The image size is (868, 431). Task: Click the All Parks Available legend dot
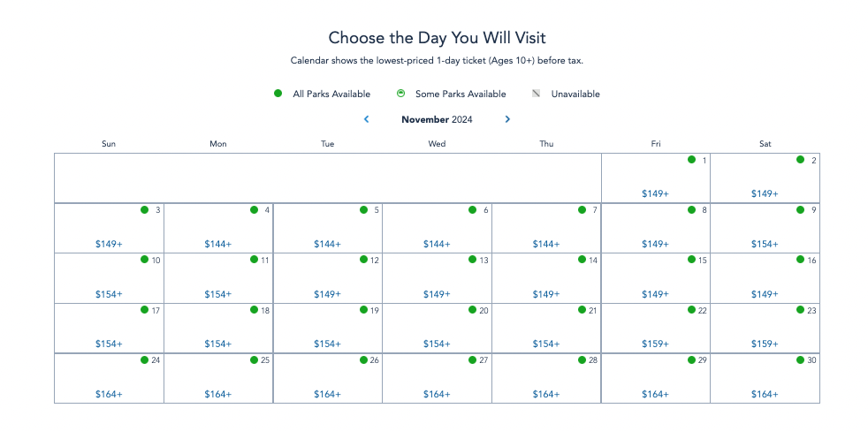coord(278,94)
